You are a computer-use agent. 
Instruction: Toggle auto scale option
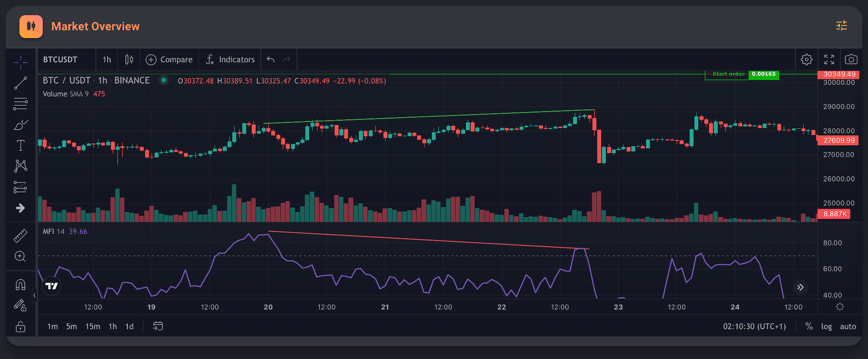[848, 326]
